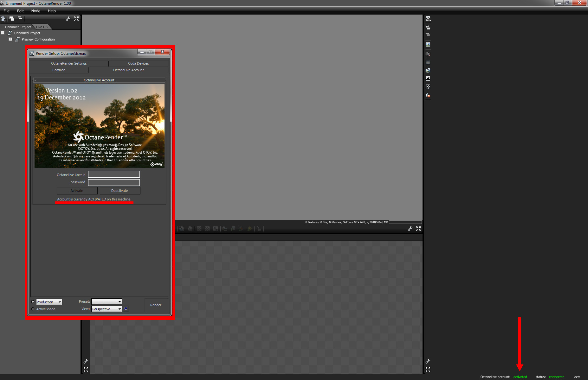The width and height of the screenshot is (588, 380).
Task: Collapse the Unnamed Project tree node
Action: coord(3,33)
